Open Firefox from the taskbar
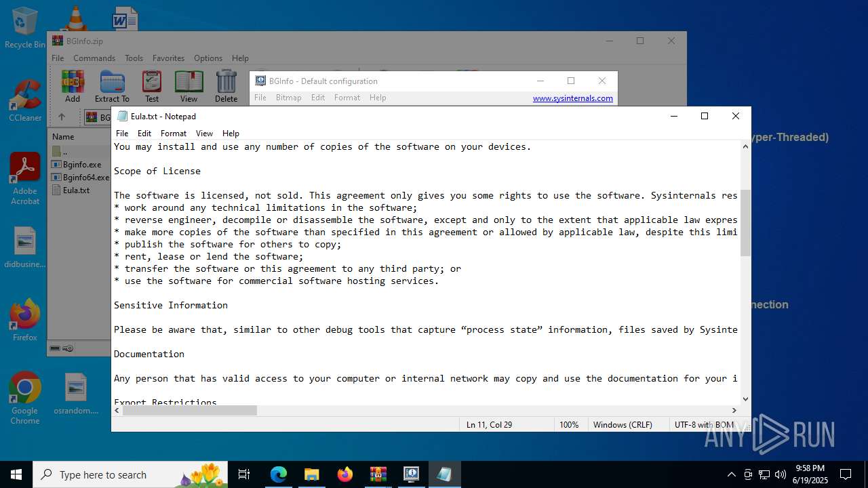 point(345,474)
